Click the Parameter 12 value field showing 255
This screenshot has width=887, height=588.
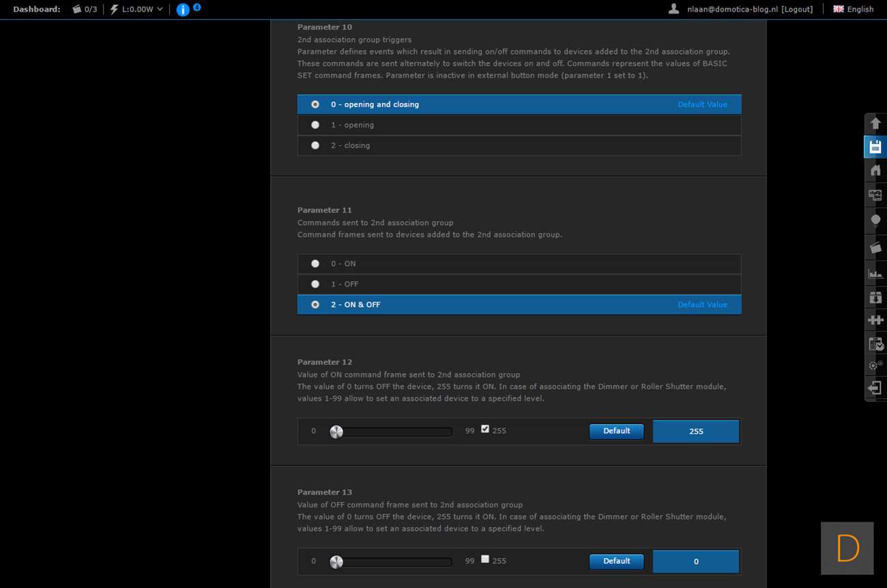(x=695, y=432)
